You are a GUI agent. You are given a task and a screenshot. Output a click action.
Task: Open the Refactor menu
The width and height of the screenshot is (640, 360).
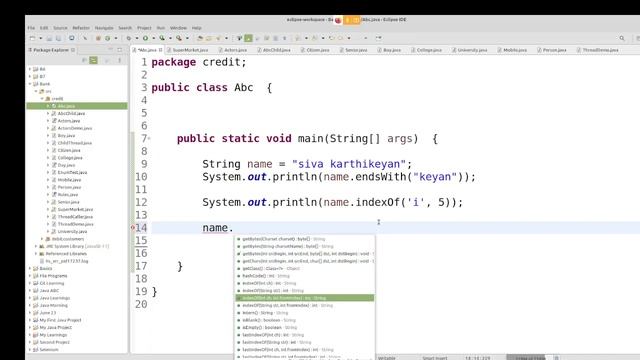pos(81,28)
